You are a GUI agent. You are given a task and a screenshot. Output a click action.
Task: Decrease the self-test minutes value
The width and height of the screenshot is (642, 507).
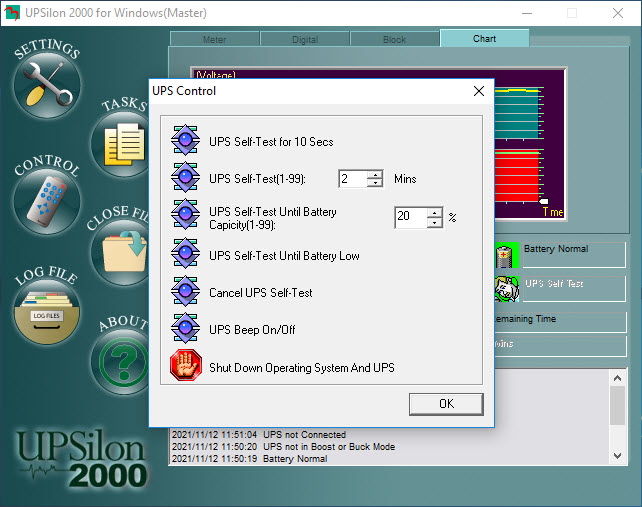click(375, 183)
